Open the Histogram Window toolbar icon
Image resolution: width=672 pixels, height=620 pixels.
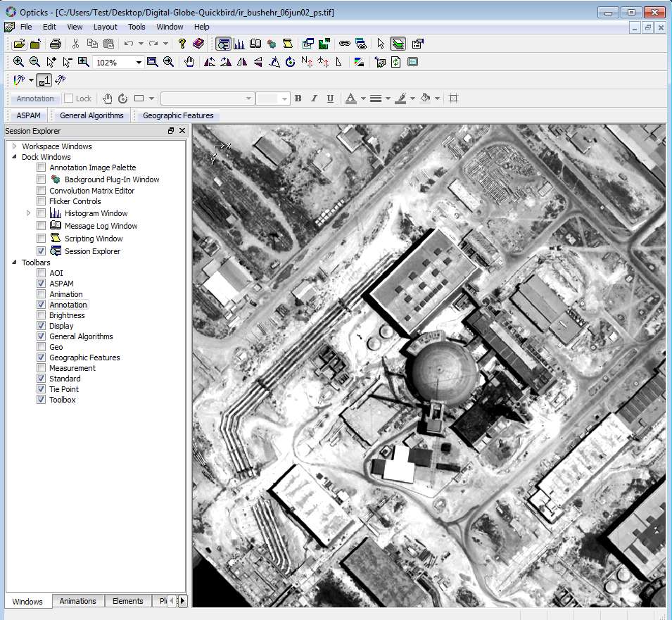click(x=239, y=44)
